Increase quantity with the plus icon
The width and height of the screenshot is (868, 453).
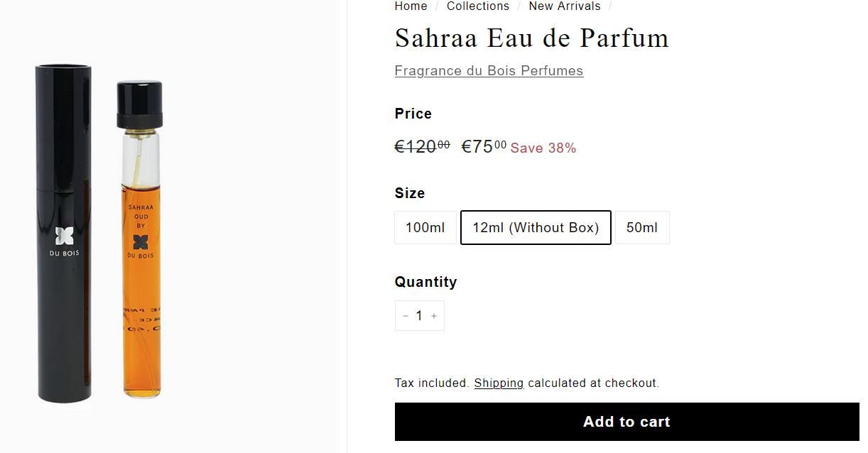click(x=434, y=316)
